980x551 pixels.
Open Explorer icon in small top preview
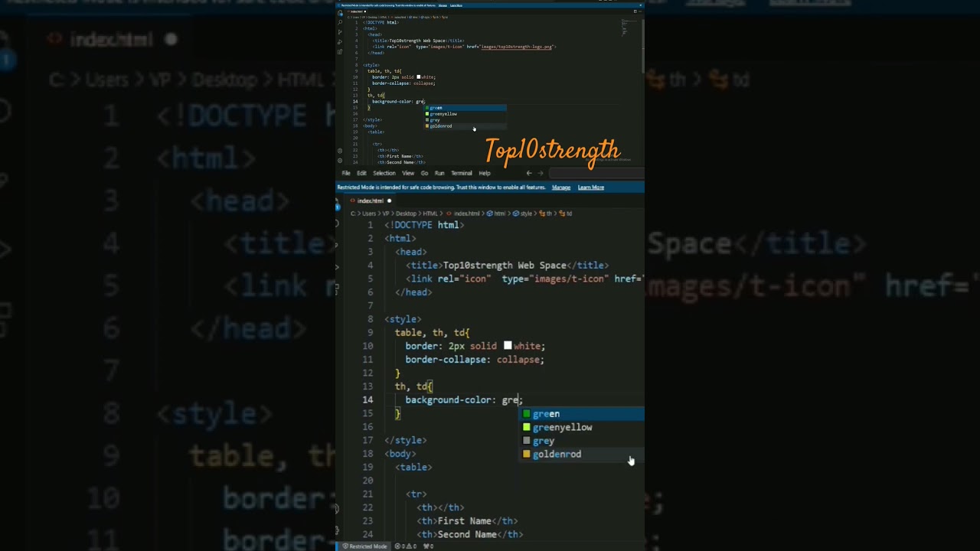[340, 13]
